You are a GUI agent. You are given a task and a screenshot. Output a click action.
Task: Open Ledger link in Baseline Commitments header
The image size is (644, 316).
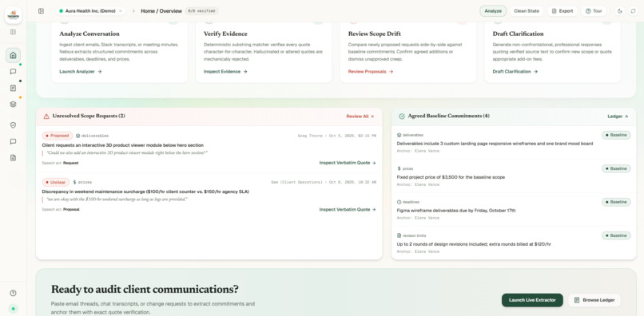point(618,117)
